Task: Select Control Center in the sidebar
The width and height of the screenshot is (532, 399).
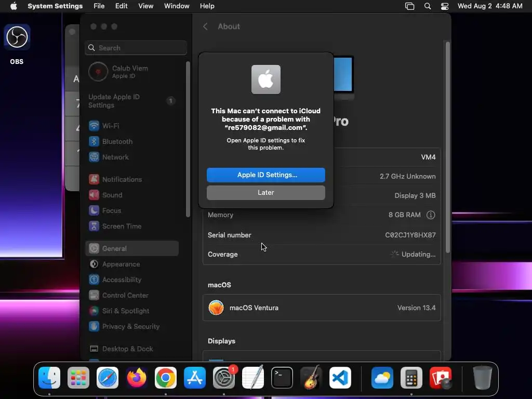Action: coord(132,295)
